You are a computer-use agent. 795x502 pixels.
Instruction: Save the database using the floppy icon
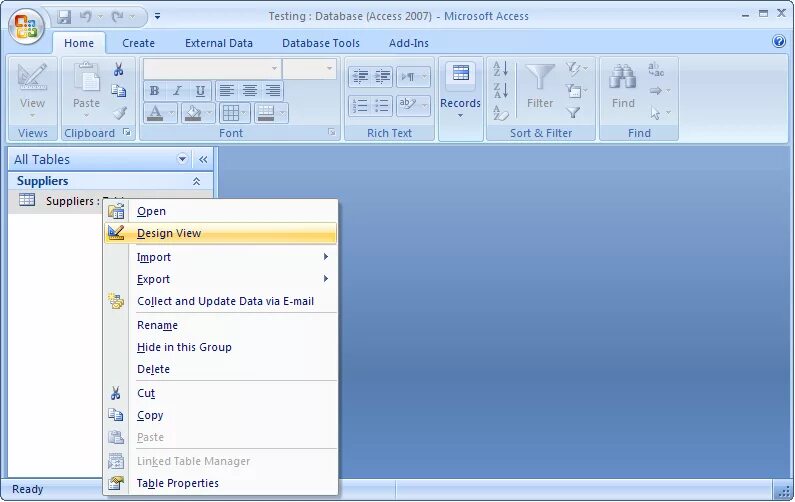tap(64, 17)
